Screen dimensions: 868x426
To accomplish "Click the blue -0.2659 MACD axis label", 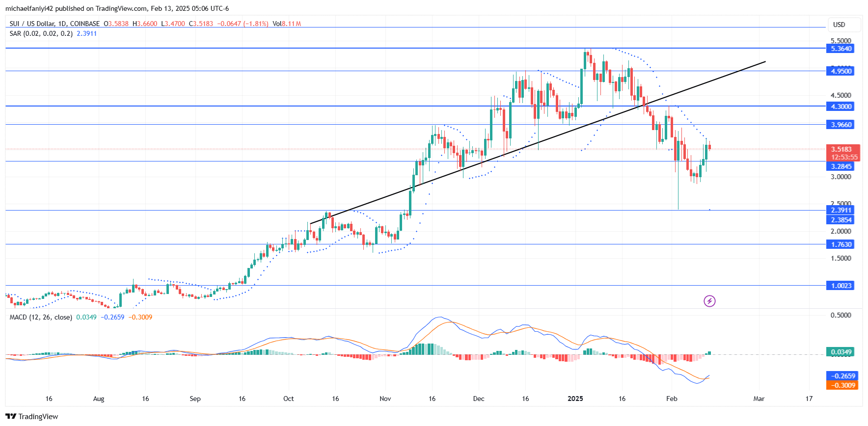I will [x=842, y=376].
